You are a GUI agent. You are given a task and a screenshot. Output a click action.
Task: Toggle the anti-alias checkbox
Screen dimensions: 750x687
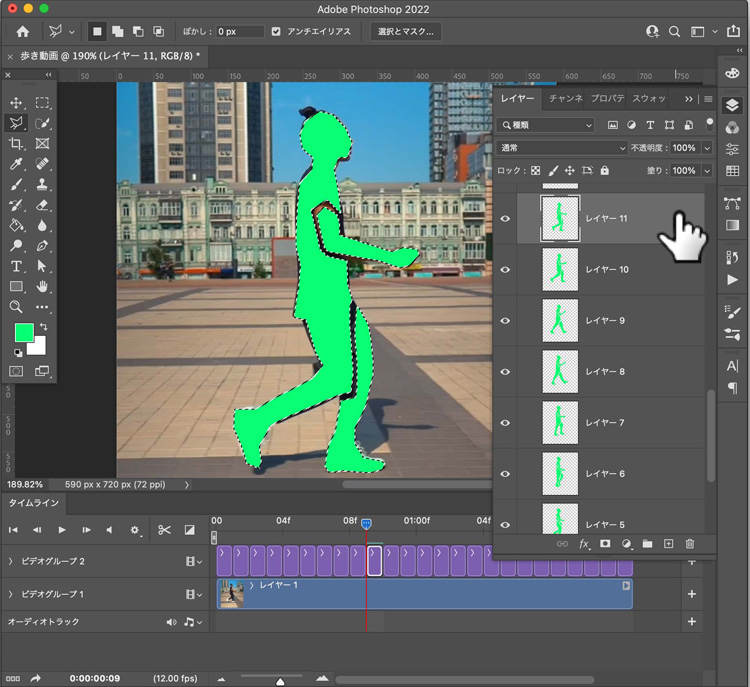[x=276, y=32]
